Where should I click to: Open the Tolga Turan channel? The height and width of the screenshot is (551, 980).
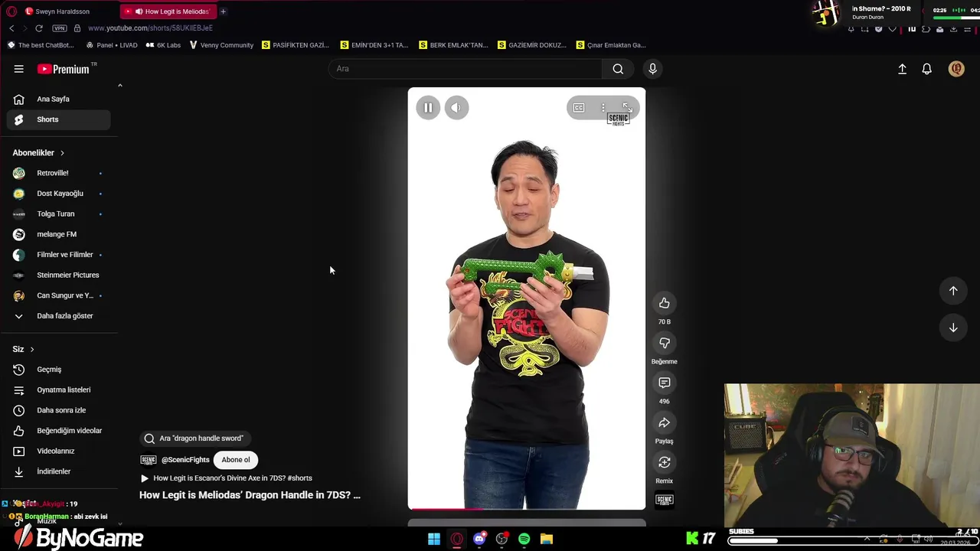[58, 214]
